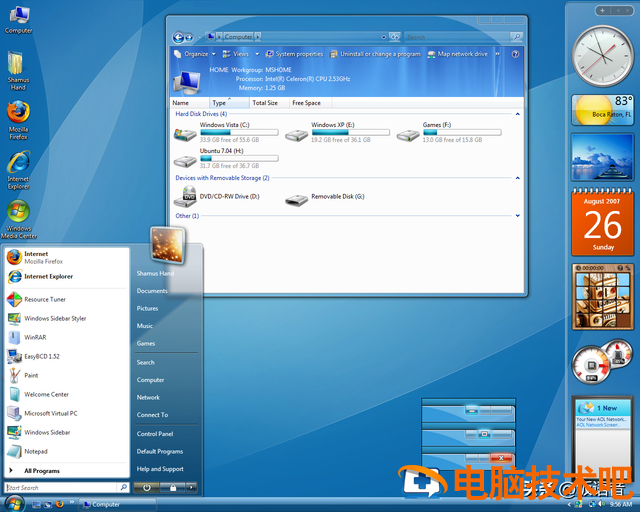Click the lock button in Start menu
This screenshot has width=640, height=512.
point(173,488)
